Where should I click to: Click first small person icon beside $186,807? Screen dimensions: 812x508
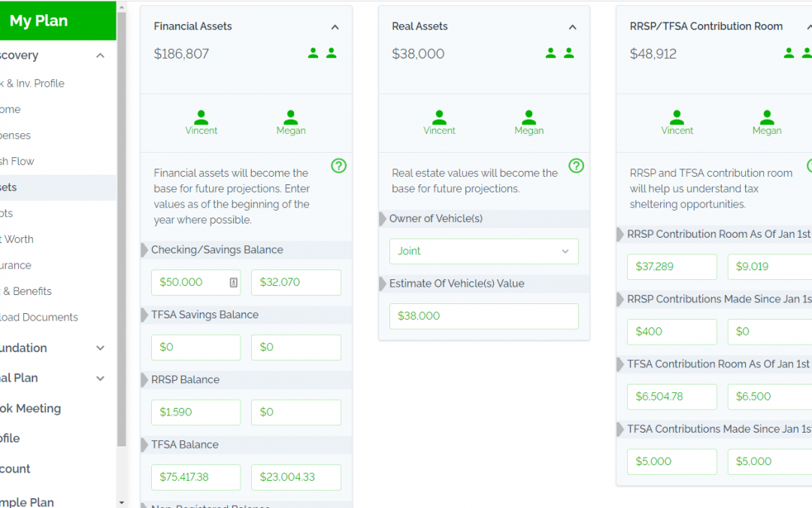[313, 53]
